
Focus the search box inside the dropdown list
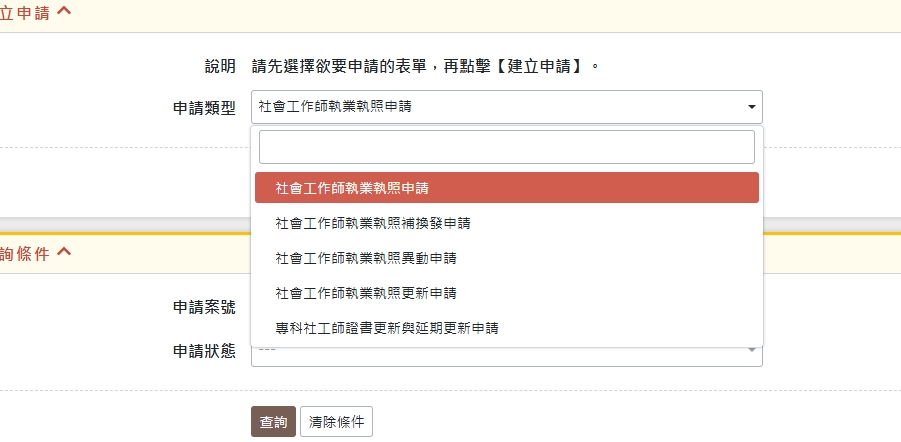(506, 147)
